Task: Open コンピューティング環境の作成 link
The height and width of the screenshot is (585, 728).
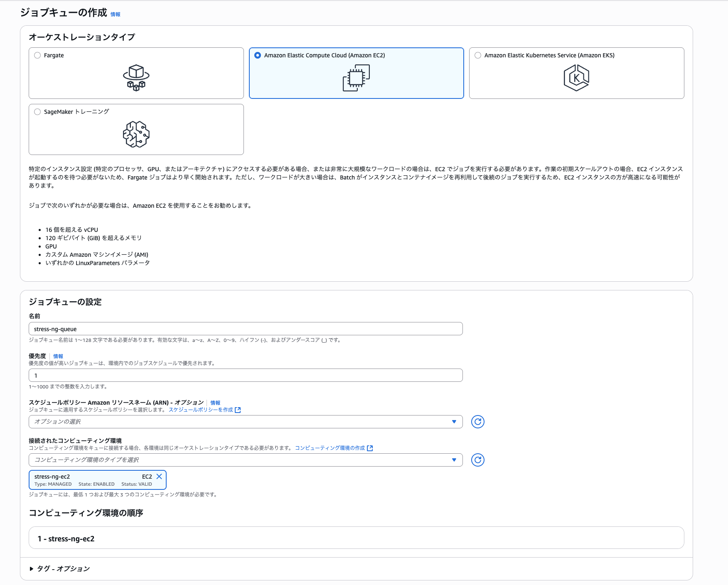Action: (330, 448)
